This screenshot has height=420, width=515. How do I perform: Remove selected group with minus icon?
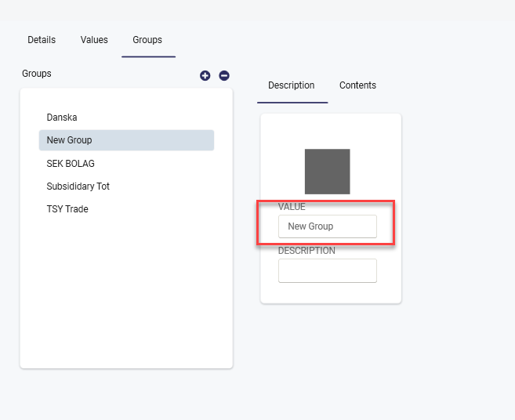tap(224, 75)
